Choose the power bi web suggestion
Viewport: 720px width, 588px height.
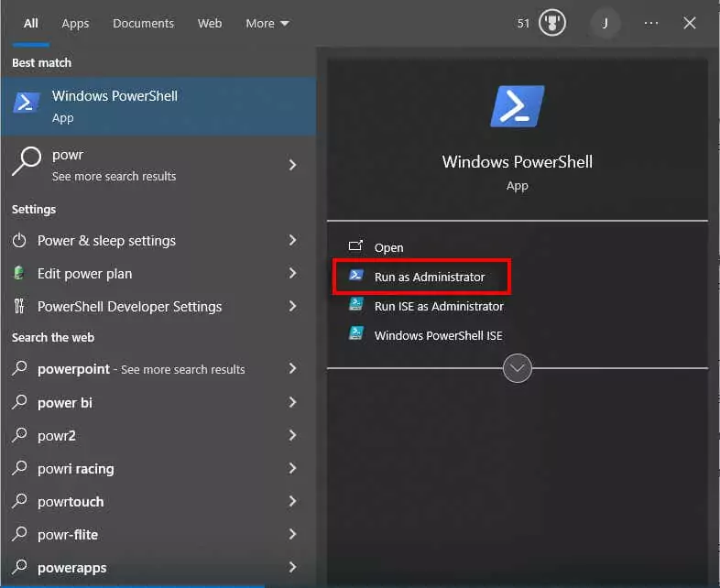pos(65,403)
